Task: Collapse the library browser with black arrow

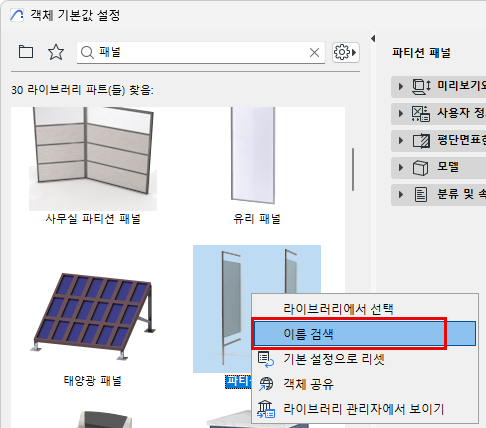Action: click(373, 39)
